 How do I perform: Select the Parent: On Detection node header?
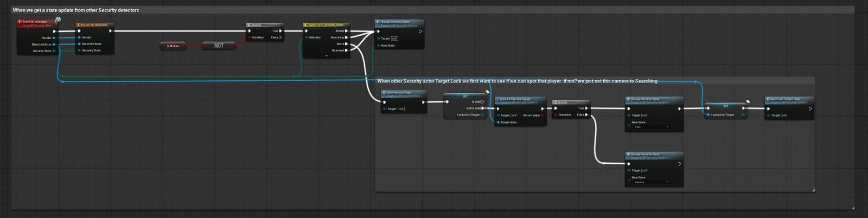[94, 25]
